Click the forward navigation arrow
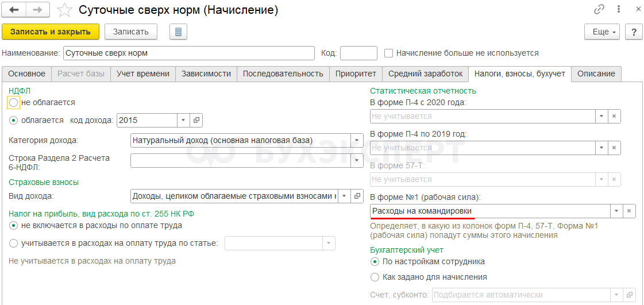This screenshot has width=644, height=305. pyautogui.click(x=37, y=10)
